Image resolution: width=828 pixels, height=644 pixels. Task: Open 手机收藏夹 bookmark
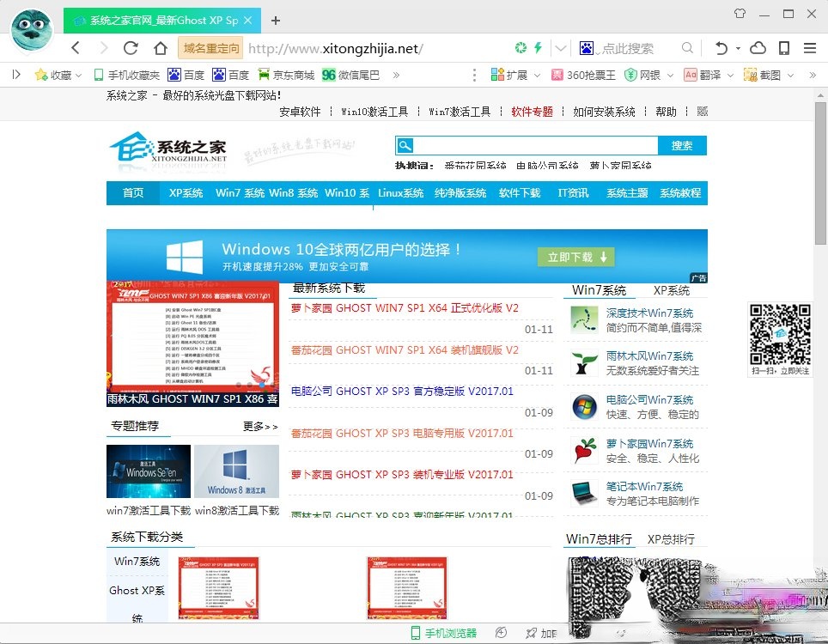tap(127, 75)
